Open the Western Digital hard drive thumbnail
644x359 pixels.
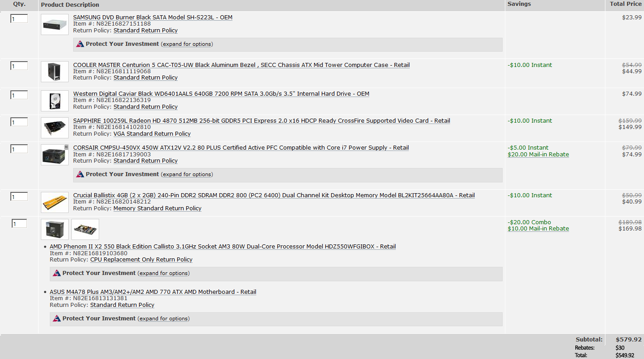coord(55,101)
